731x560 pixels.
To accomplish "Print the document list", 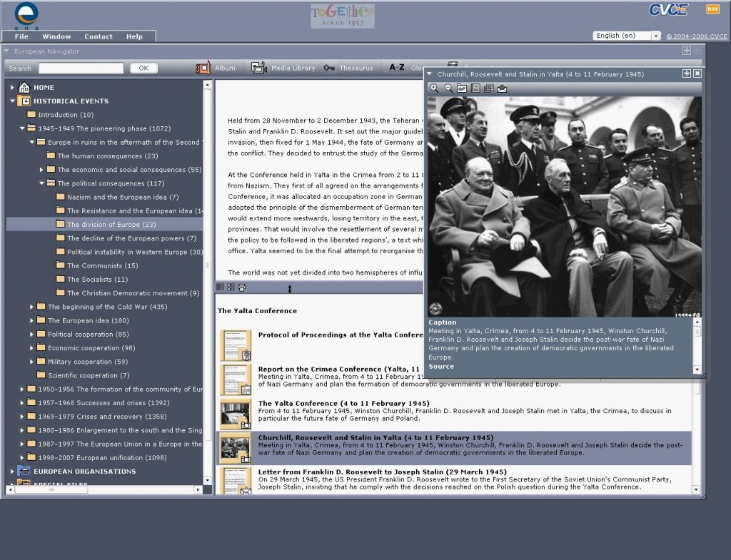I will [242, 287].
